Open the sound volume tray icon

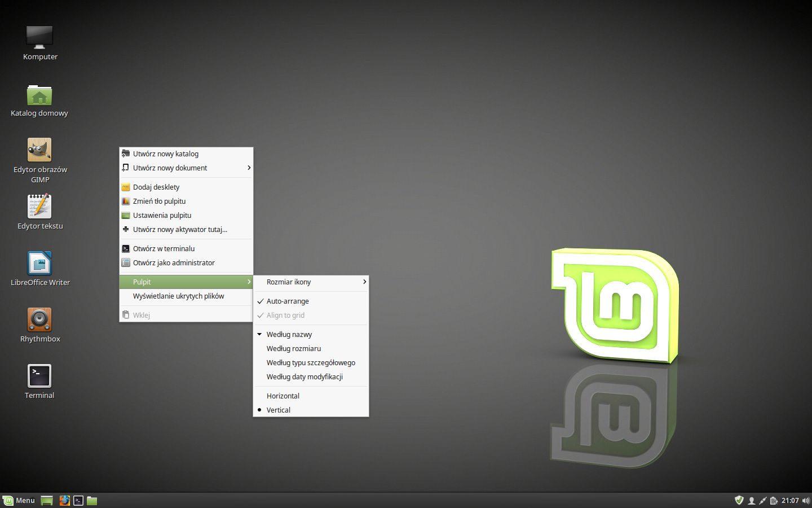[x=805, y=501]
